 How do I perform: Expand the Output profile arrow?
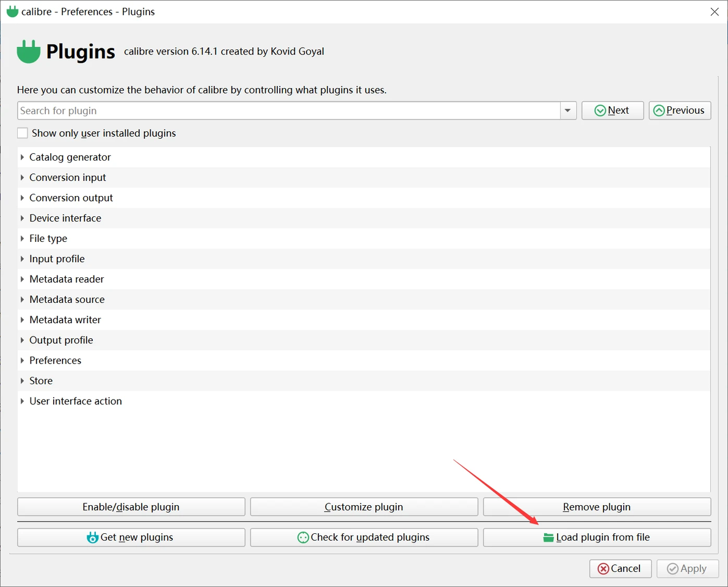pyautogui.click(x=22, y=340)
